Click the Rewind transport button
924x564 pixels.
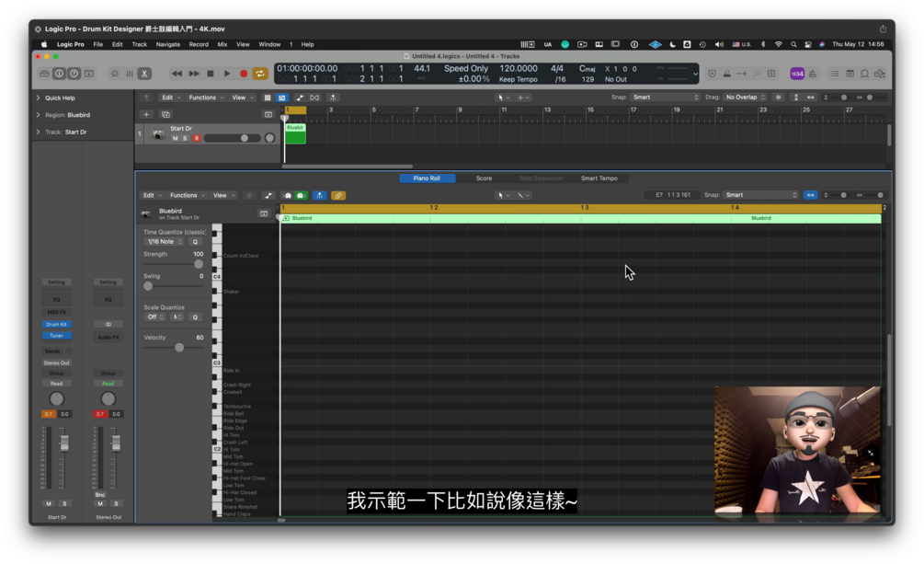[177, 74]
